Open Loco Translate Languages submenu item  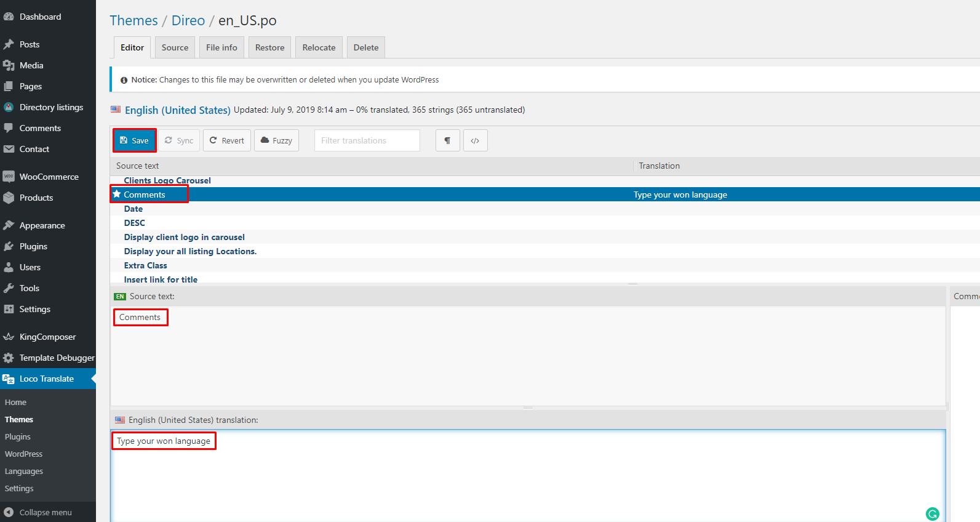pyautogui.click(x=24, y=471)
